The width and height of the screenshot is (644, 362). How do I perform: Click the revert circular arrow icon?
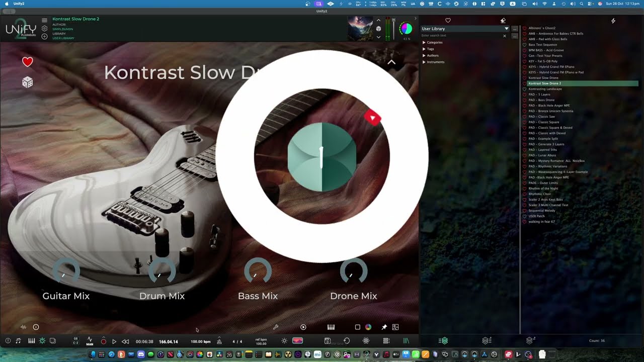click(x=347, y=341)
